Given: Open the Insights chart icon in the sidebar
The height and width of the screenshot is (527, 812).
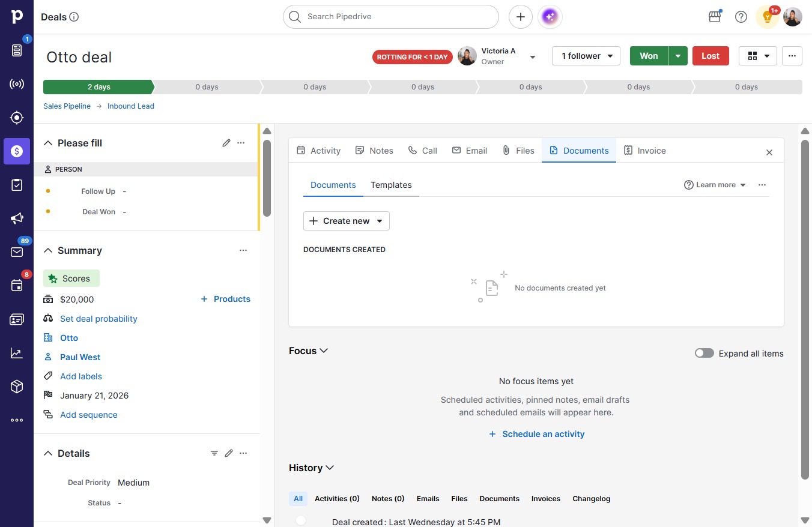Looking at the screenshot, I should [17, 353].
